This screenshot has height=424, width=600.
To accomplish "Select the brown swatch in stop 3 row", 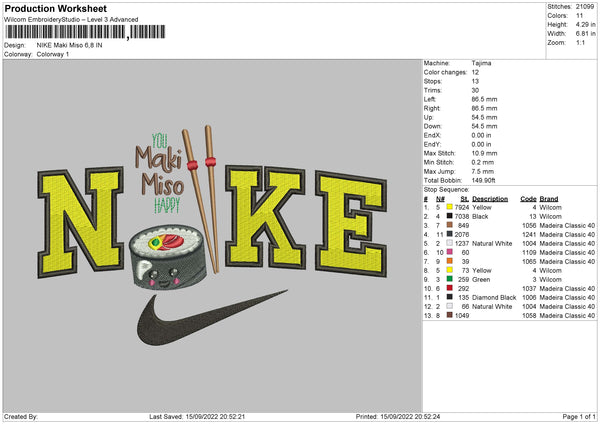I will (450, 225).
